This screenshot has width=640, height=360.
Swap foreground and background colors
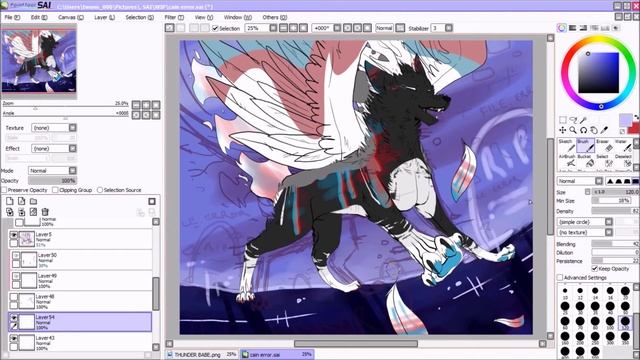(x=636, y=118)
